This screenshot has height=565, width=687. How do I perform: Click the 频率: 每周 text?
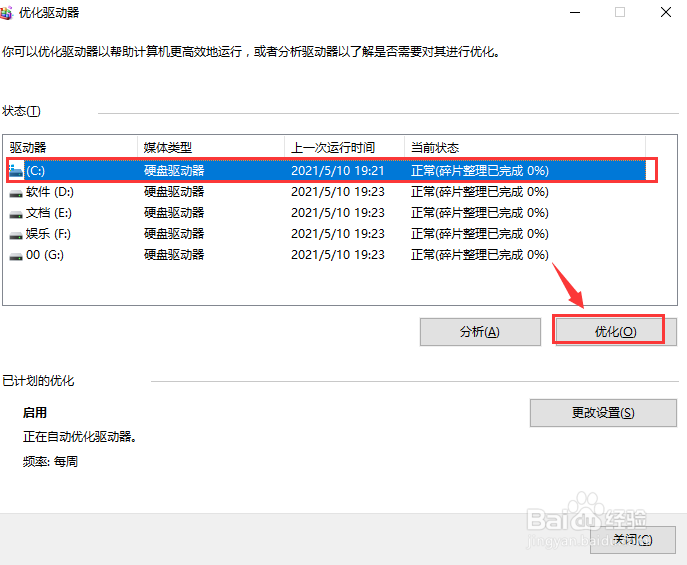point(50,462)
